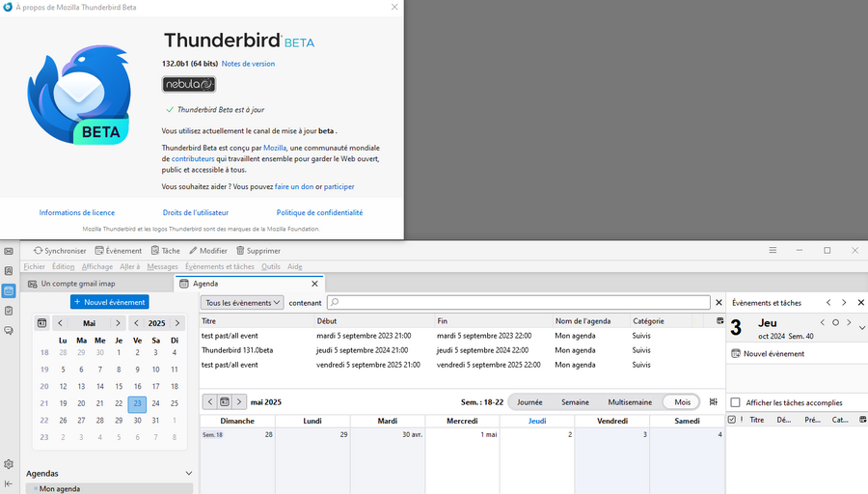This screenshot has height=494, width=868.
Task: Open Notes de version link
Action: click(x=248, y=64)
